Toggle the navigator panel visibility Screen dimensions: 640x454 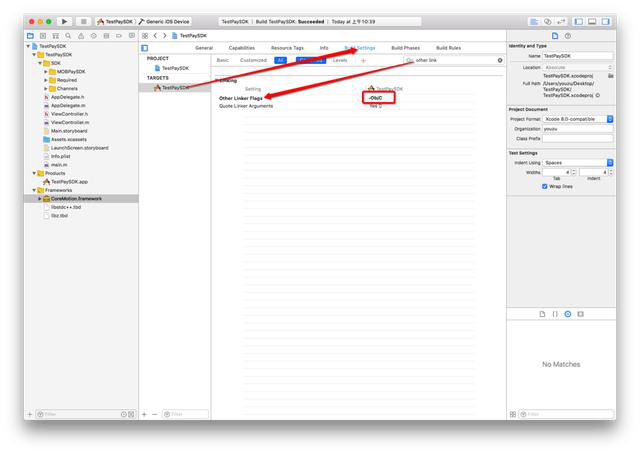[x=578, y=22]
